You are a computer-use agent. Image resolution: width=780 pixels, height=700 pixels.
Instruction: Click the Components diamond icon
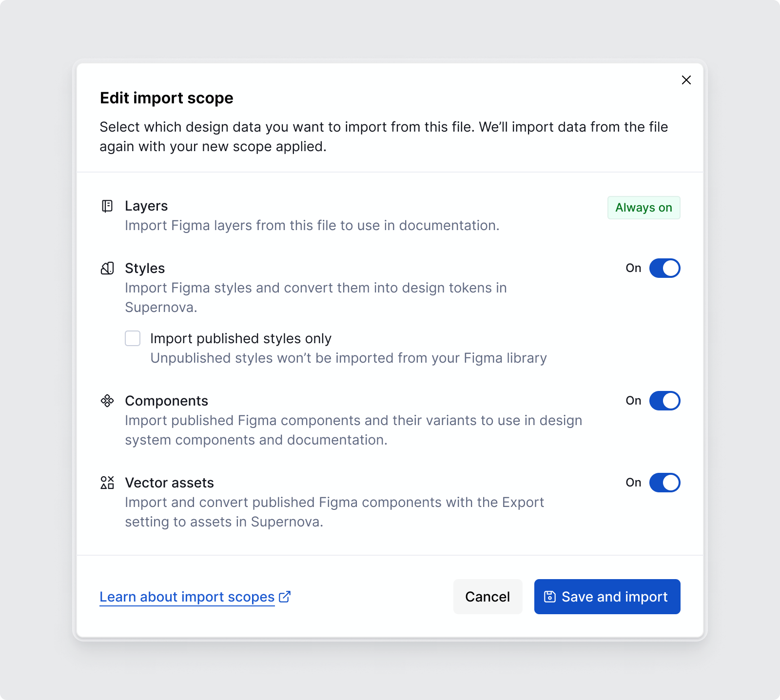(x=107, y=401)
